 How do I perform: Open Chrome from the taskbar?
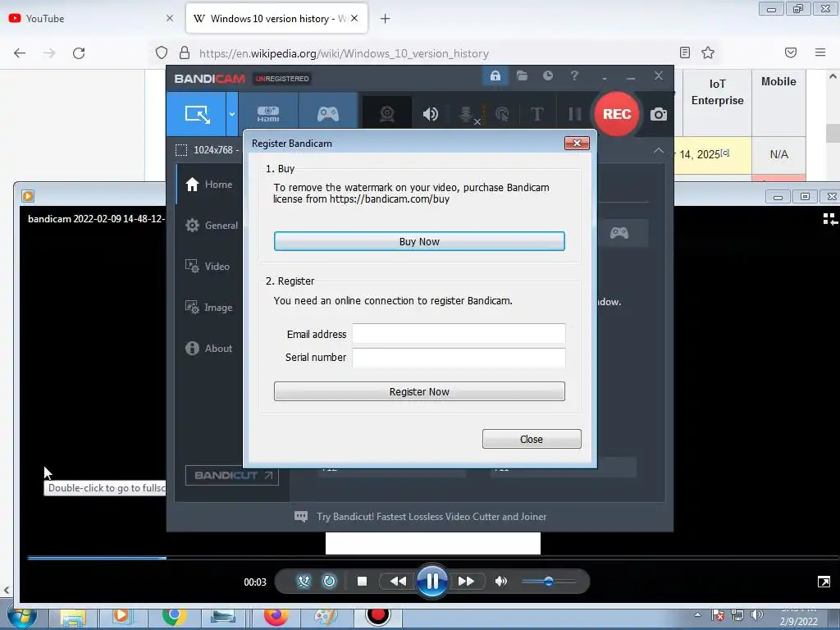coord(174,617)
